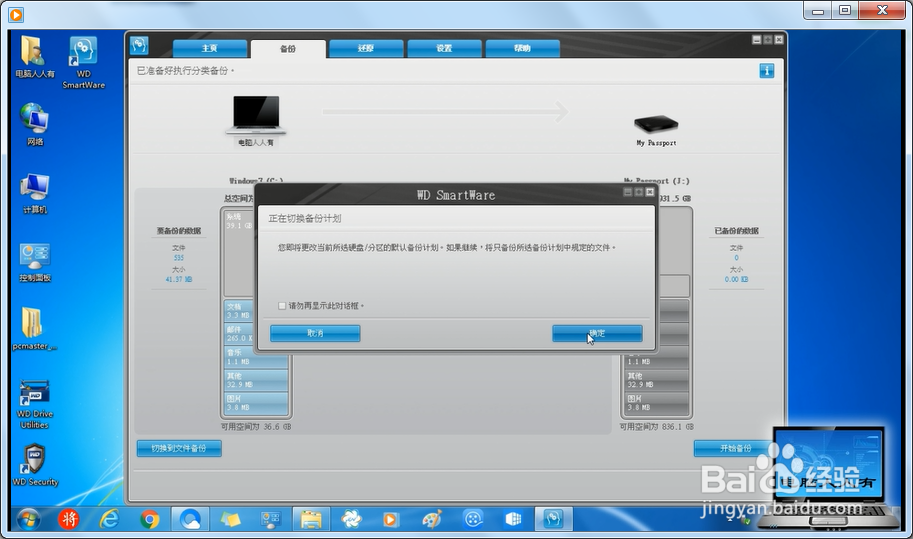This screenshot has width=913, height=539.
Task: Confirm the dialog with the 确定 button
Action: (x=597, y=334)
